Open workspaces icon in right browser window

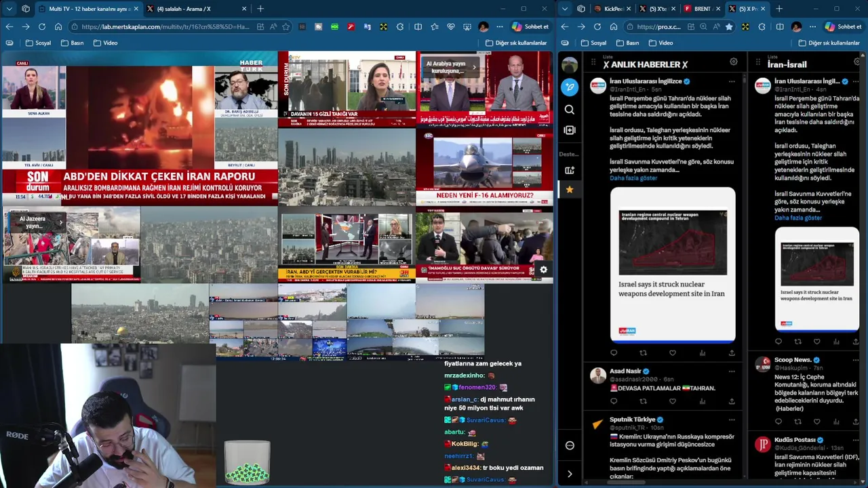[x=581, y=9]
